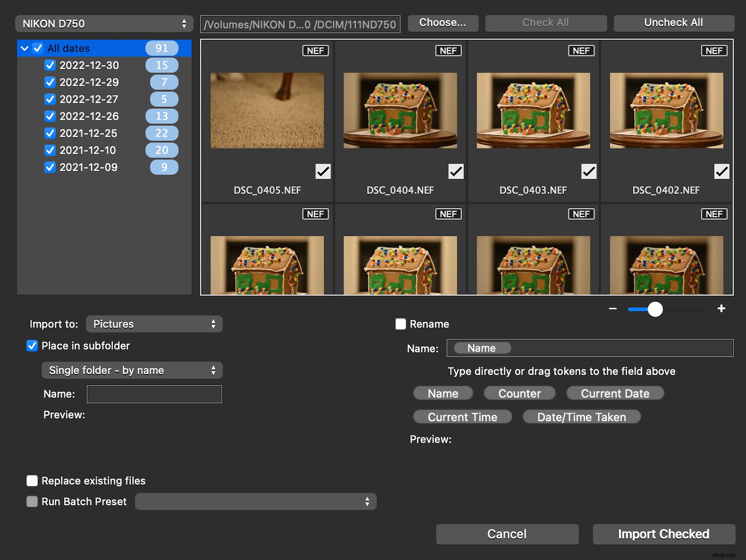Select the Date/Time Taken token

point(581,417)
